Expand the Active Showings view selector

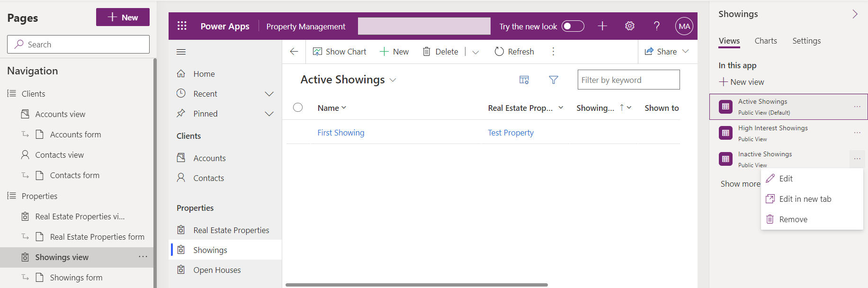(393, 80)
